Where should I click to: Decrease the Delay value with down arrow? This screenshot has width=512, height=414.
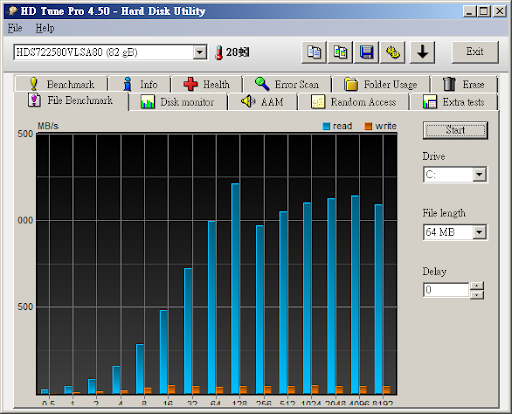point(477,295)
